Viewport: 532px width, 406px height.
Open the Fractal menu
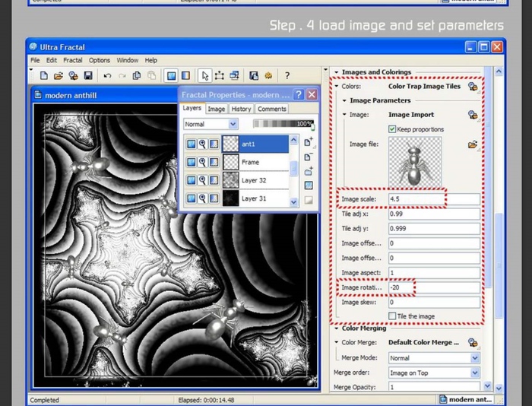(73, 60)
